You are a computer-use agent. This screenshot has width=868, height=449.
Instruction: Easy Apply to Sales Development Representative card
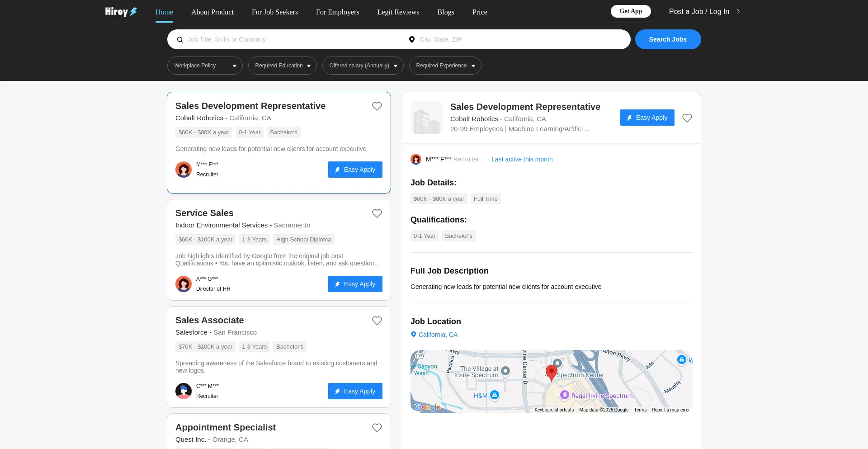pyautogui.click(x=355, y=170)
